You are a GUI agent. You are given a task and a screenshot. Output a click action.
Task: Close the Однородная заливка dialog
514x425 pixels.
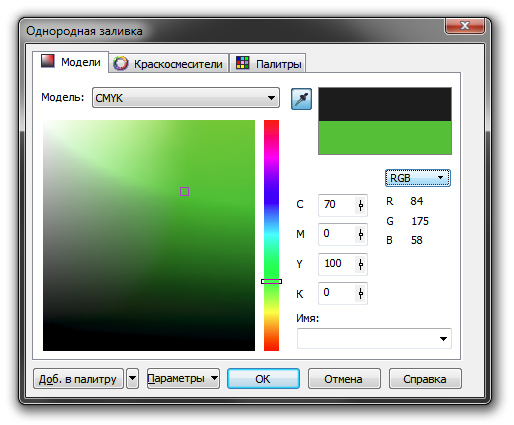465,26
